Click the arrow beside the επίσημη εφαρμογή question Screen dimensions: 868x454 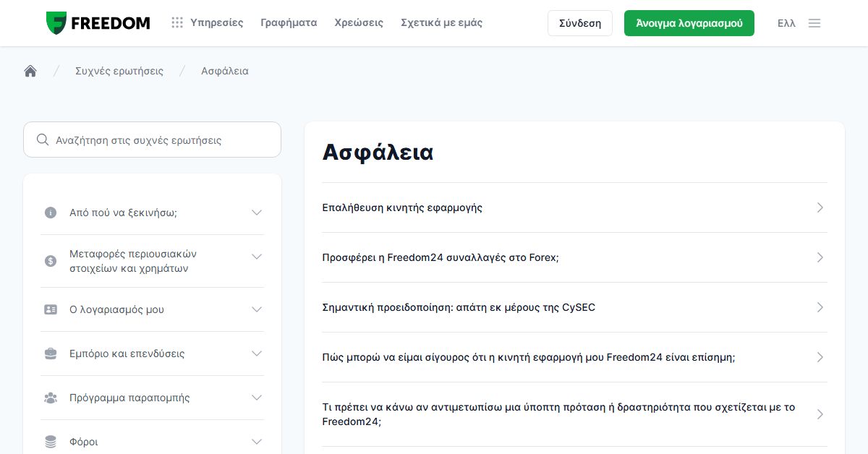(x=820, y=357)
